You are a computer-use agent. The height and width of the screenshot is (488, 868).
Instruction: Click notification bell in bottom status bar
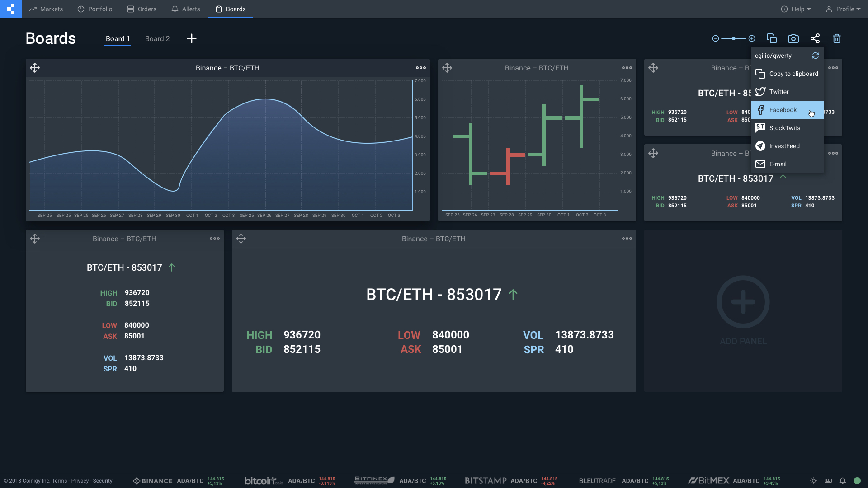(843, 481)
